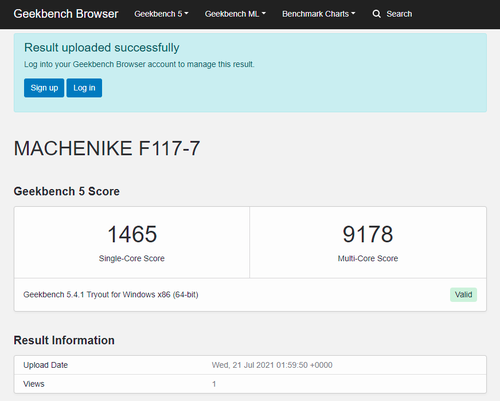
Task: Expand the Geekbench ML dropdown
Action: [235, 14]
